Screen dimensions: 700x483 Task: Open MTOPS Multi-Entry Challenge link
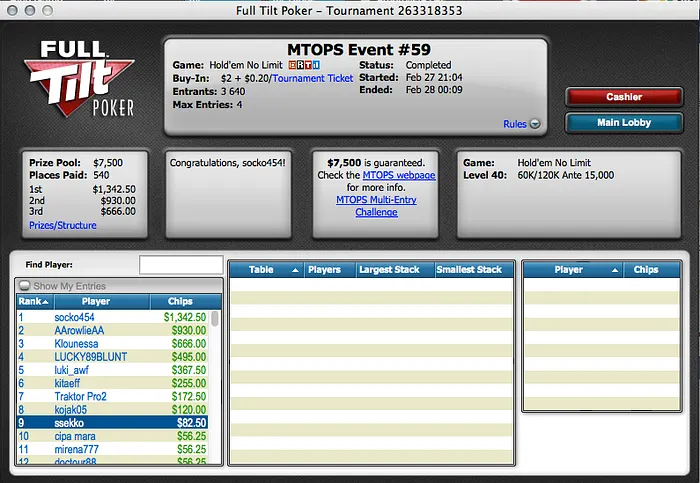pyautogui.click(x=376, y=206)
